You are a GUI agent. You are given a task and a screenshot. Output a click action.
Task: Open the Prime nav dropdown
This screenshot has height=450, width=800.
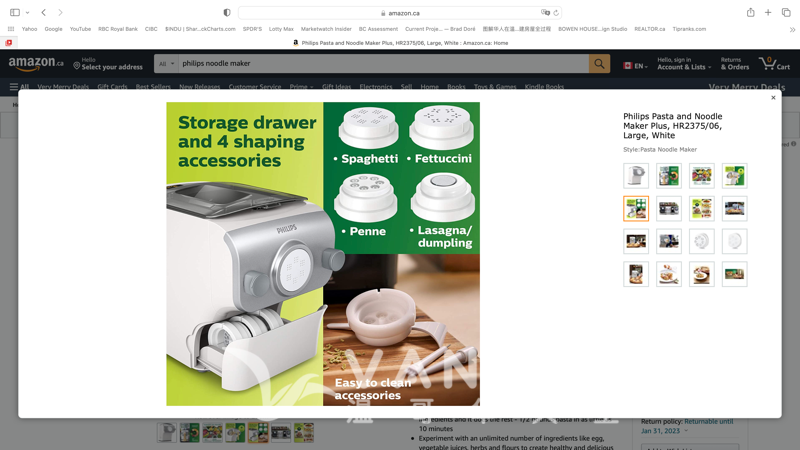[301, 86]
